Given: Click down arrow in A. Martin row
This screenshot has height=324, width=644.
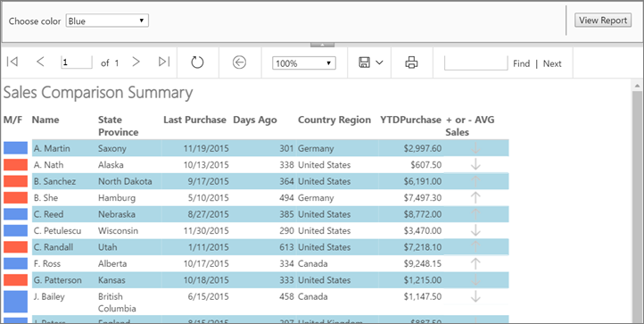Looking at the screenshot, I should click(475, 148).
